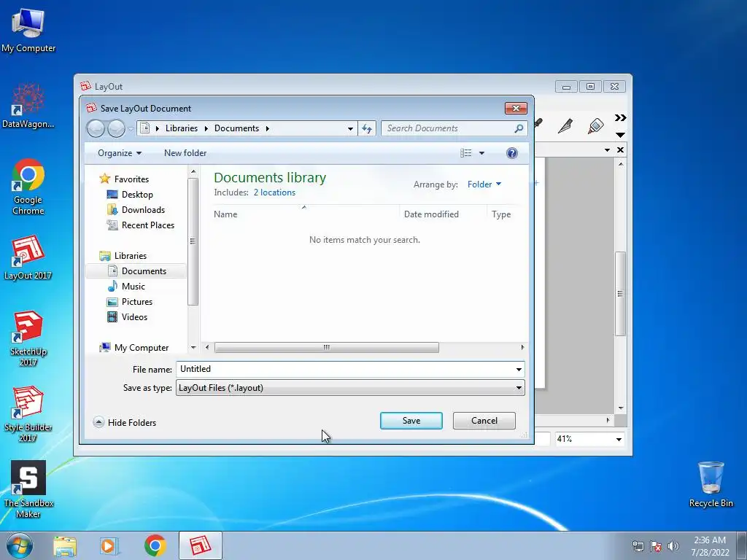The height and width of the screenshot is (560, 747).
Task: Click the Action Center flag tray icon
Action: point(656,546)
